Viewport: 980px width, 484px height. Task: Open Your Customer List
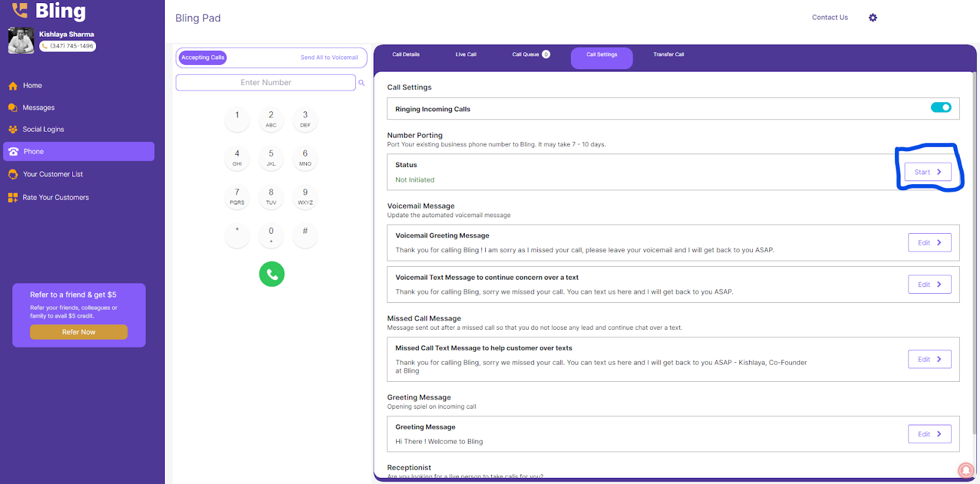[x=53, y=174]
